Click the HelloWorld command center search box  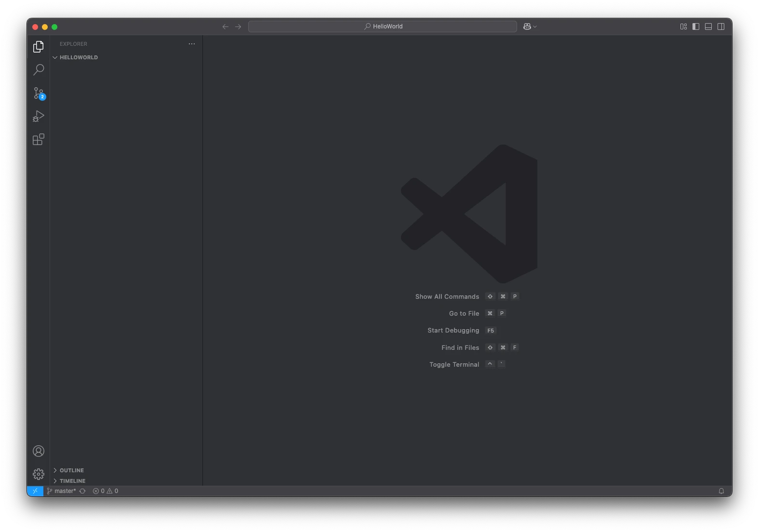[x=383, y=27]
